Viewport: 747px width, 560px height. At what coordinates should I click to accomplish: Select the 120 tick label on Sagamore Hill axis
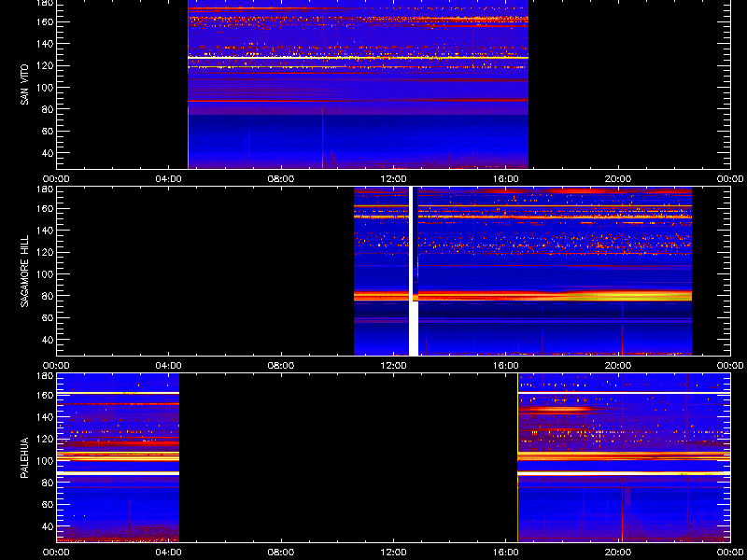44,252
